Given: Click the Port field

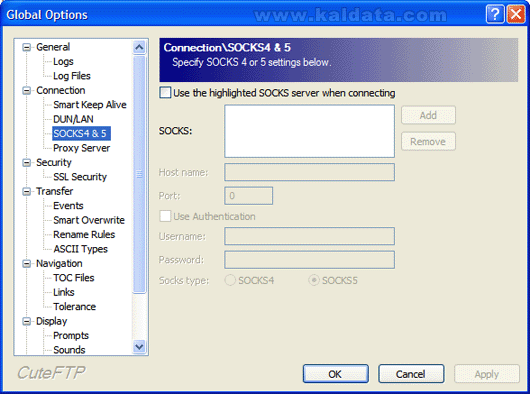Looking at the screenshot, I should point(248,196).
